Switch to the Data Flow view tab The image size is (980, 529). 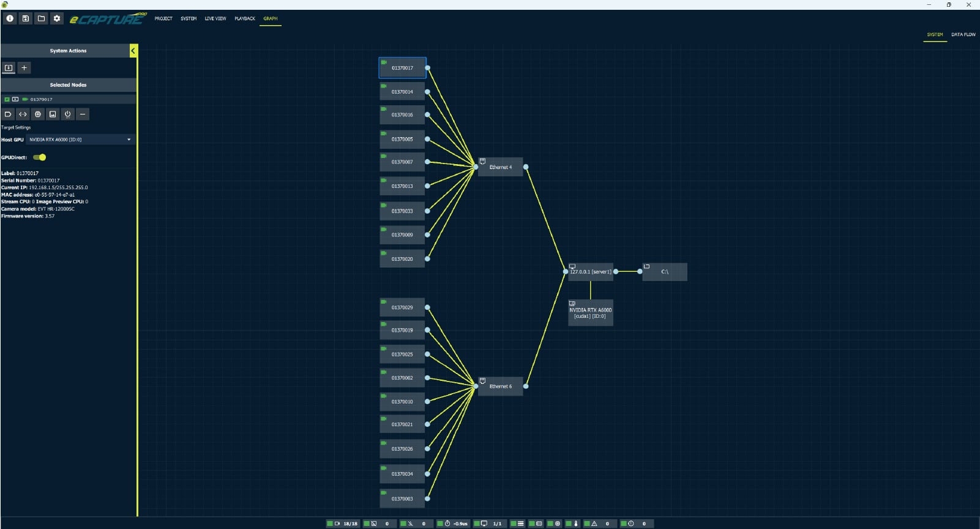click(x=963, y=35)
